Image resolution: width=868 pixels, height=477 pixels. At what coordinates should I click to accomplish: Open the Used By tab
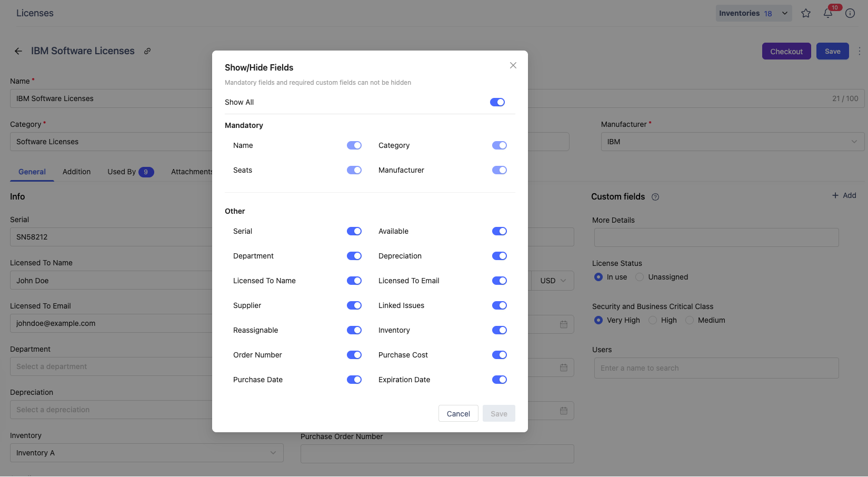[130, 172]
